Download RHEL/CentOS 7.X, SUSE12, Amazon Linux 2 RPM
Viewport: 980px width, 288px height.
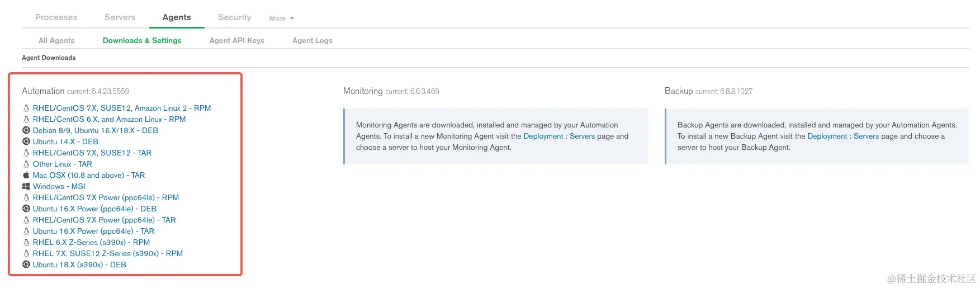(122, 108)
